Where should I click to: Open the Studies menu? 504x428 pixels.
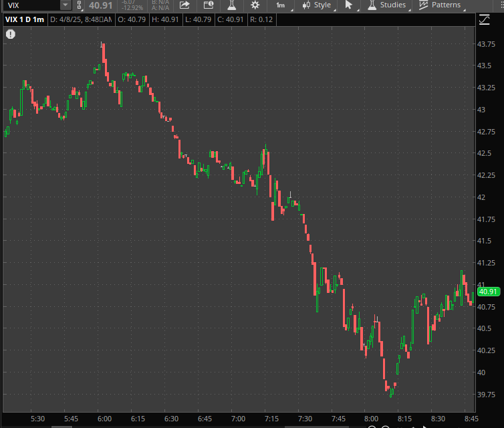tap(387, 5)
